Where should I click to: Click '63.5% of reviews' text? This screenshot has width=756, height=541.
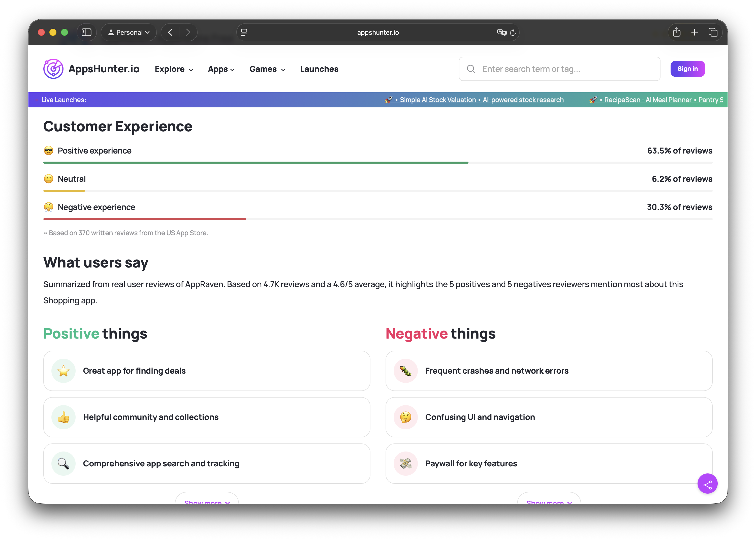click(679, 151)
